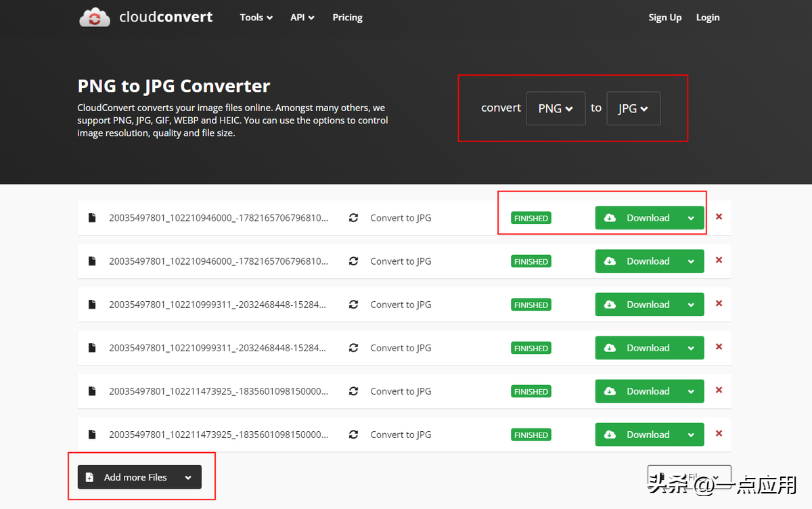The width and height of the screenshot is (812, 509).
Task: Open the Tools menu
Action: [x=256, y=18]
